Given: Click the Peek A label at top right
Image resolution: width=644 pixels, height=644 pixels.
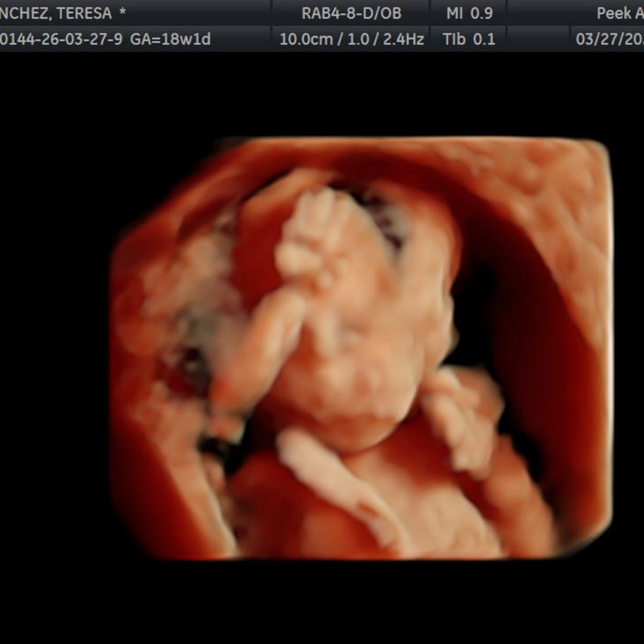Looking at the screenshot, I should click(620, 13).
